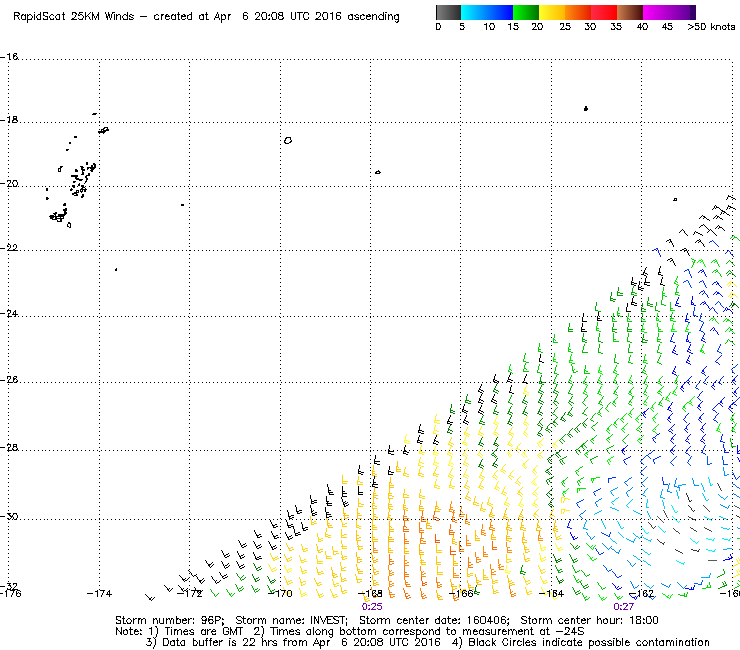
Task: Click the latitude label "-26"
Action: [x=9, y=380]
